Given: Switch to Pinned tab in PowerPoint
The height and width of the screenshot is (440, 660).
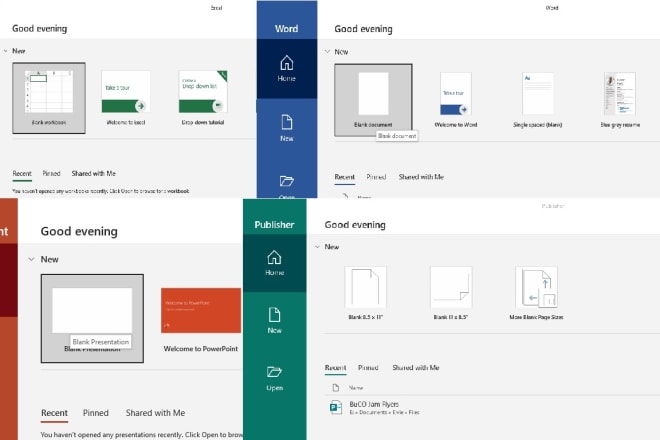Looking at the screenshot, I should [x=96, y=413].
